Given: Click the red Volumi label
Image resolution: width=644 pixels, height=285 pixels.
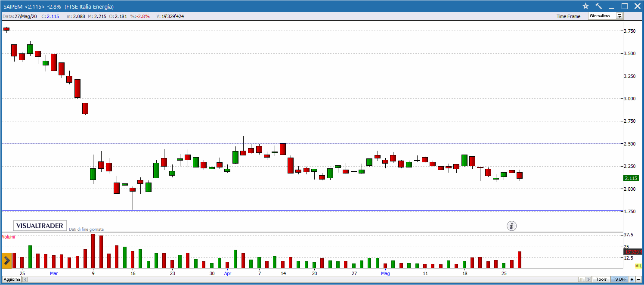Looking at the screenshot, I should [x=8, y=237].
